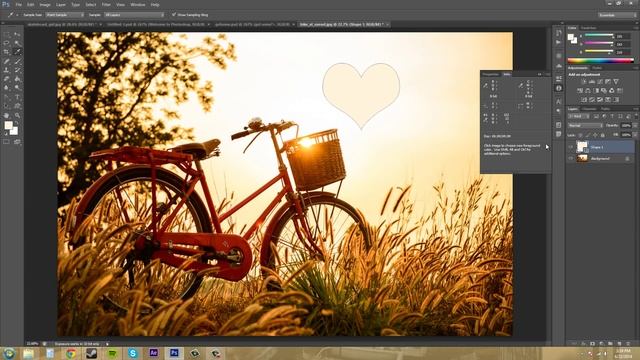The width and height of the screenshot is (640, 360).
Task: Click the delete layer trash icon
Action: pyautogui.click(x=628, y=344)
